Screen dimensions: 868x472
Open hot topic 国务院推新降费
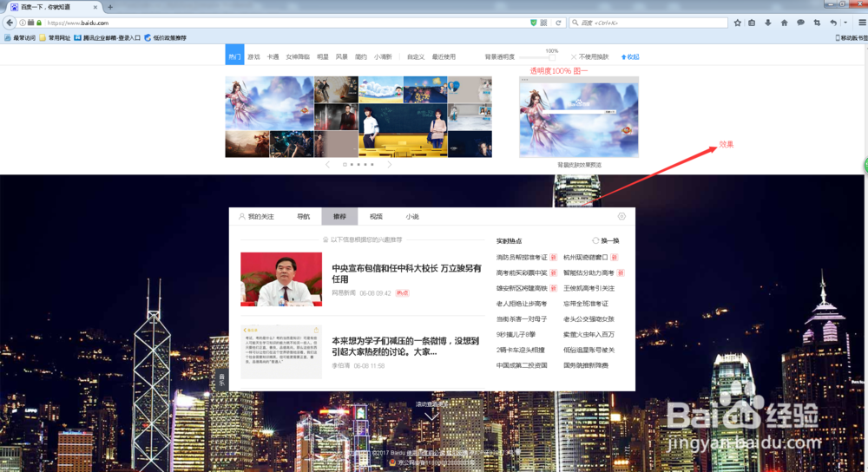point(586,365)
